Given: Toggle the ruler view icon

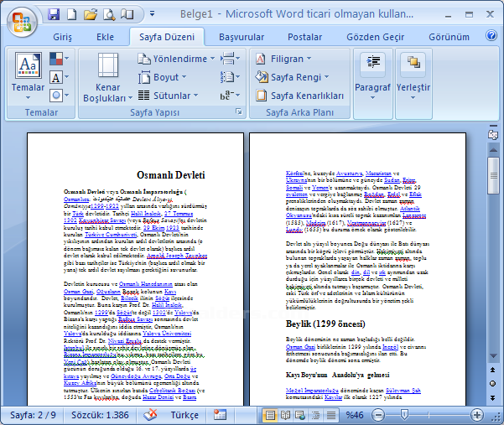Looking at the screenshot, I should click(x=493, y=135).
